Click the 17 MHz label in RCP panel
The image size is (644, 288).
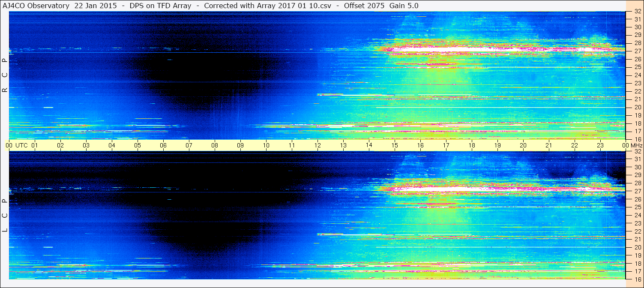coord(638,131)
